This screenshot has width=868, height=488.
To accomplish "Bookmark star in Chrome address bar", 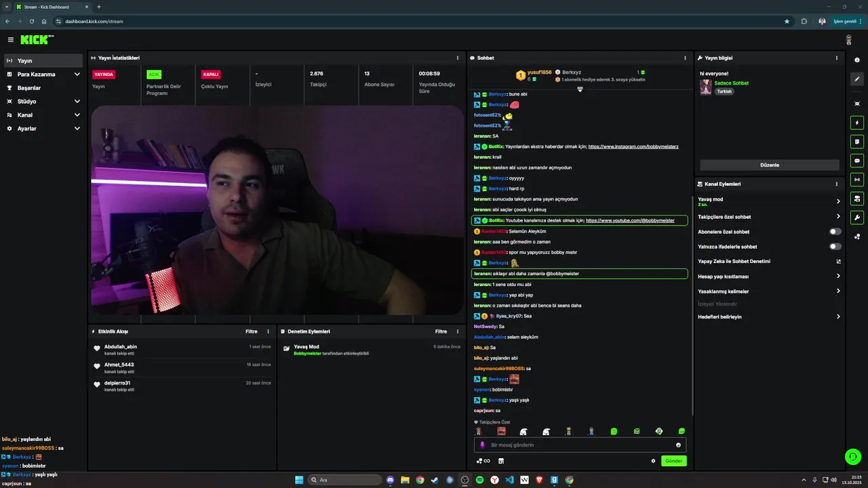I will 787,21.
